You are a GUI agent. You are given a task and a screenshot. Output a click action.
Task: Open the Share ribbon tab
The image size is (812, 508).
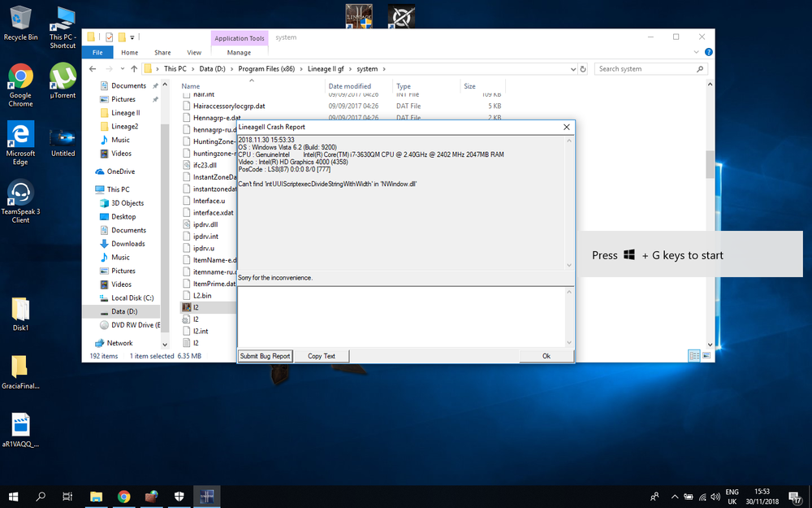(162, 52)
